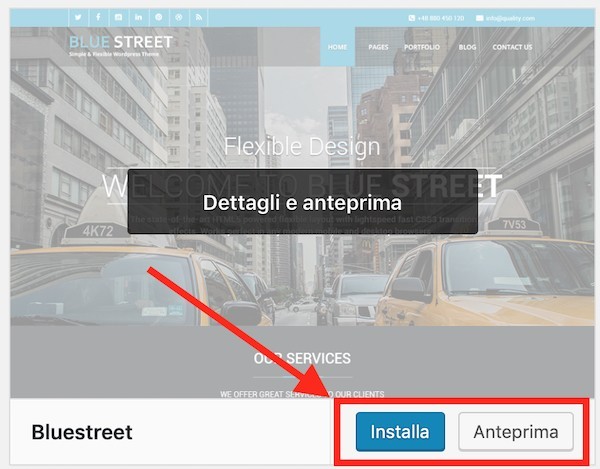Click the blue Installa button
The width and height of the screenshot is (600, 469).
(400, 432)
